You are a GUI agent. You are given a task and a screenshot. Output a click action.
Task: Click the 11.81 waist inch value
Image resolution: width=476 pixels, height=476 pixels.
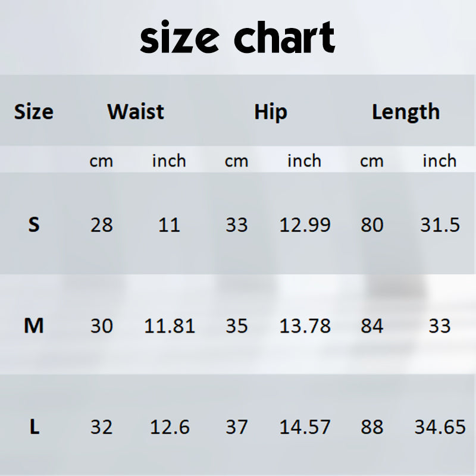coord(170,326)
